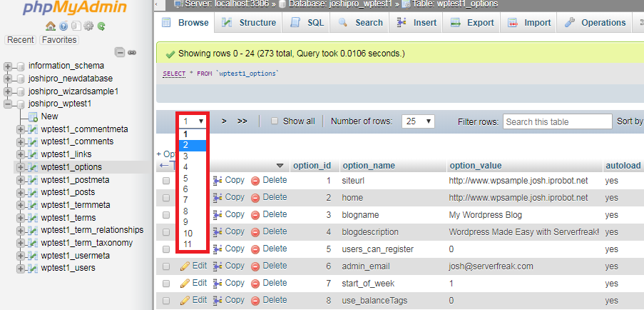The image size is (644, 310).
Task: Open the documentation help icon
Action: [x=63, y=26]
